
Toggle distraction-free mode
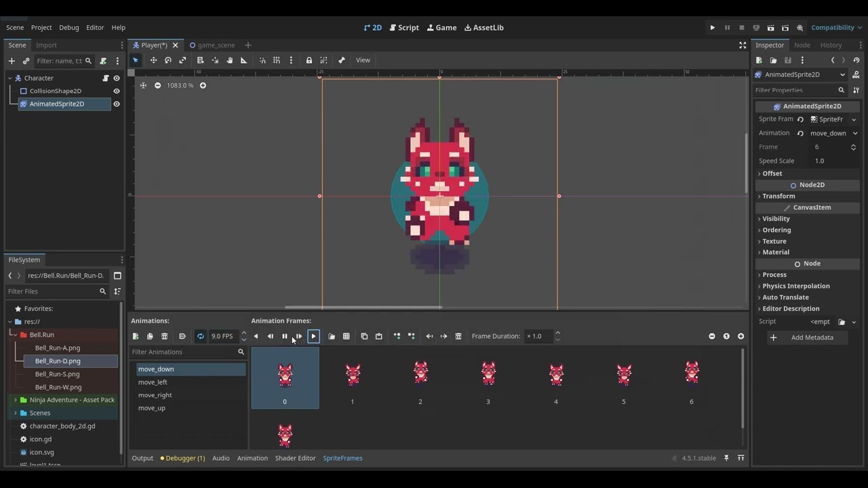point(743,45)
